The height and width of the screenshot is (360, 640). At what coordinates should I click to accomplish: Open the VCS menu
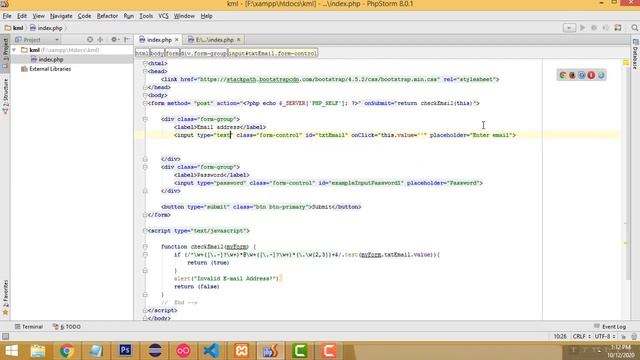163,16
